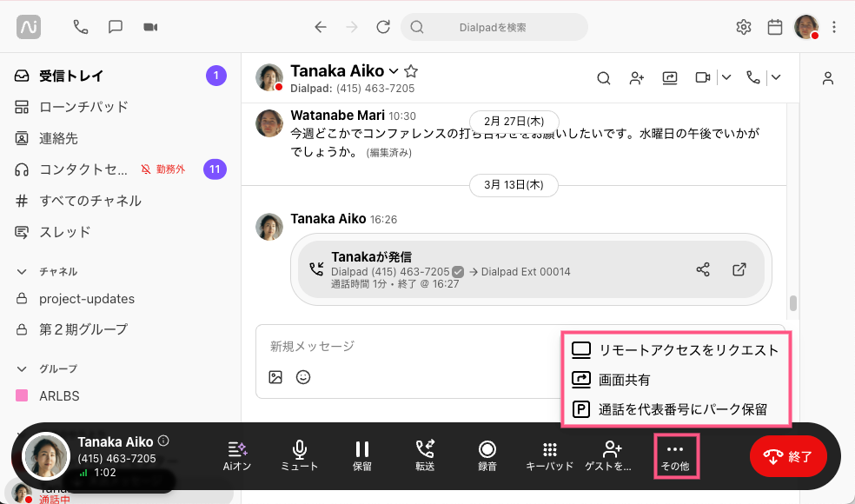Image resolution: width=855 pixels, height=504 pixels.
Task: Select 通話を代表番号にパーク保留 menu item
Action: coord(676,409)
